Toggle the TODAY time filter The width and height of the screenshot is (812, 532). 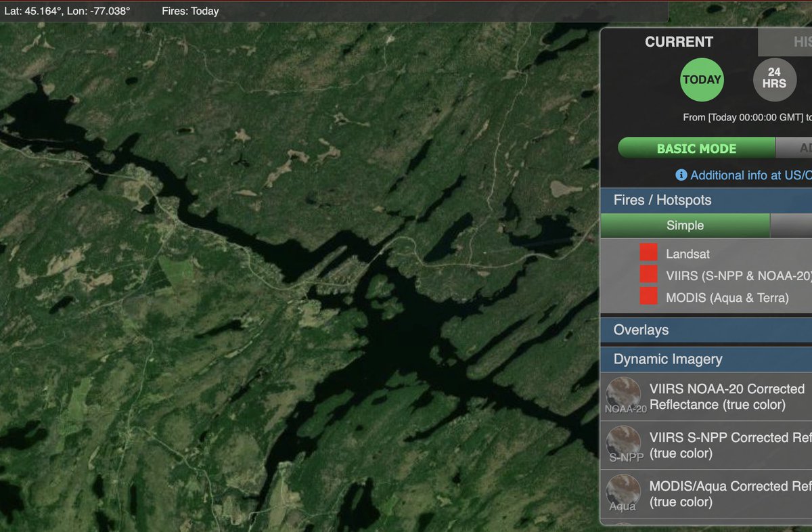click(702, 79)
